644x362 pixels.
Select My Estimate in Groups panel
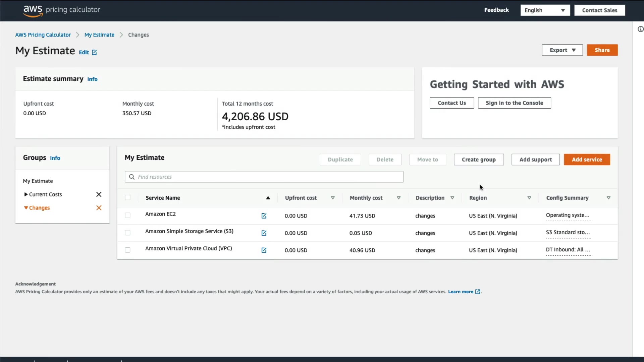(x=38, y=181)
